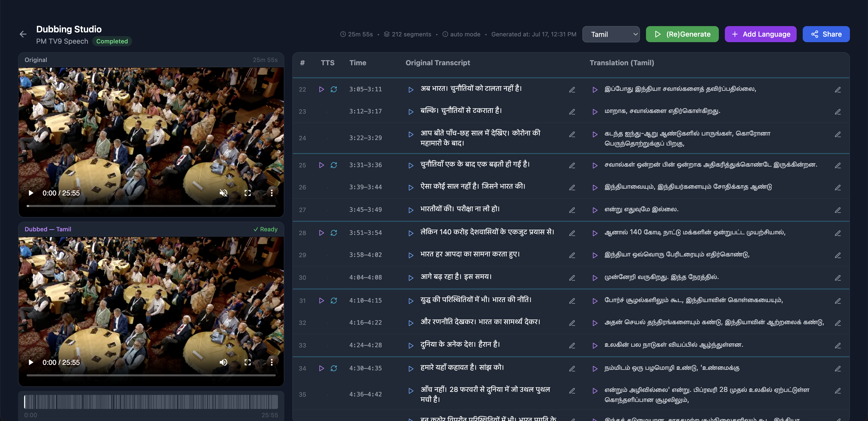Edit original transcript of segment 22
Screen dimensions: 868x421
(572, 90)
